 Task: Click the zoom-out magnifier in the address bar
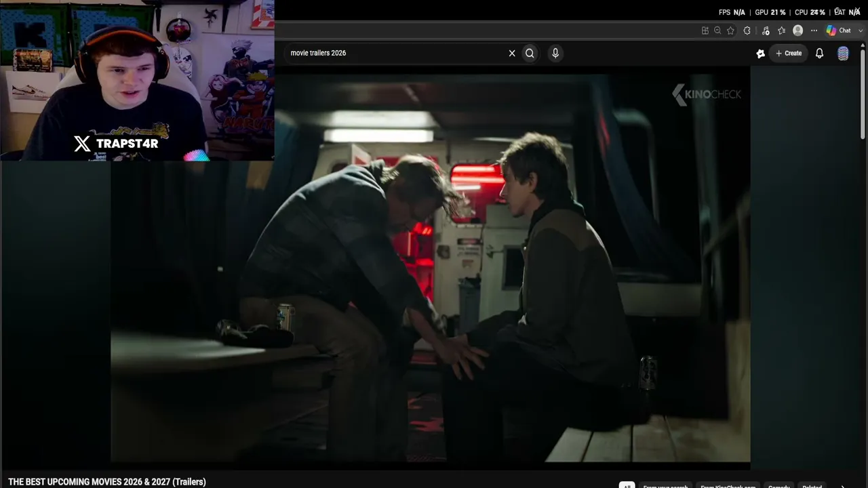(717, 30)
